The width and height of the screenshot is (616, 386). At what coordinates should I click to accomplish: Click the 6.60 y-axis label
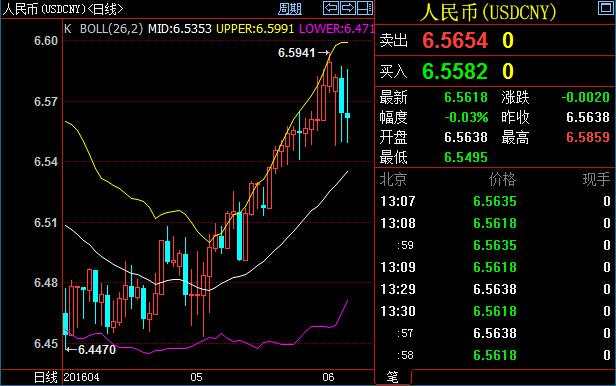coord(46,40)
